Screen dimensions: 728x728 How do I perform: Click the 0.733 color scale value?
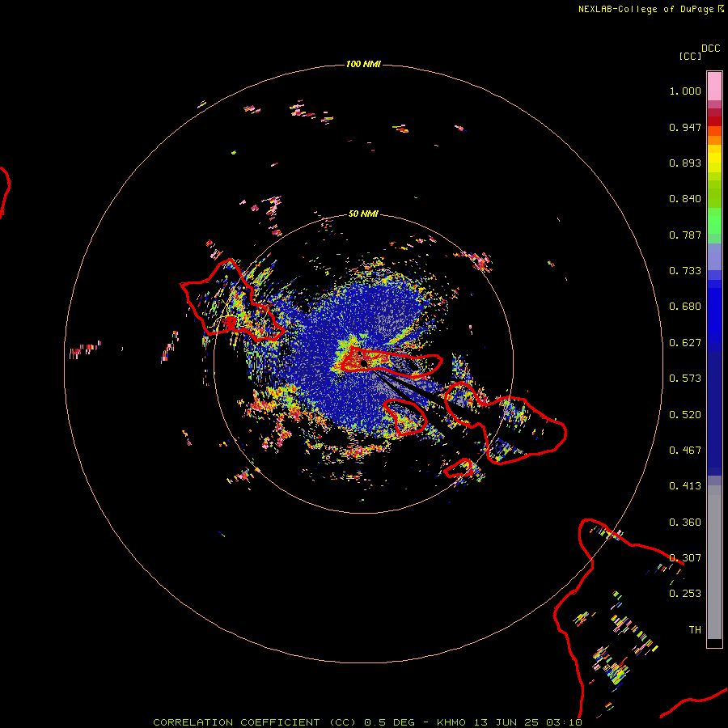[685, 271]
